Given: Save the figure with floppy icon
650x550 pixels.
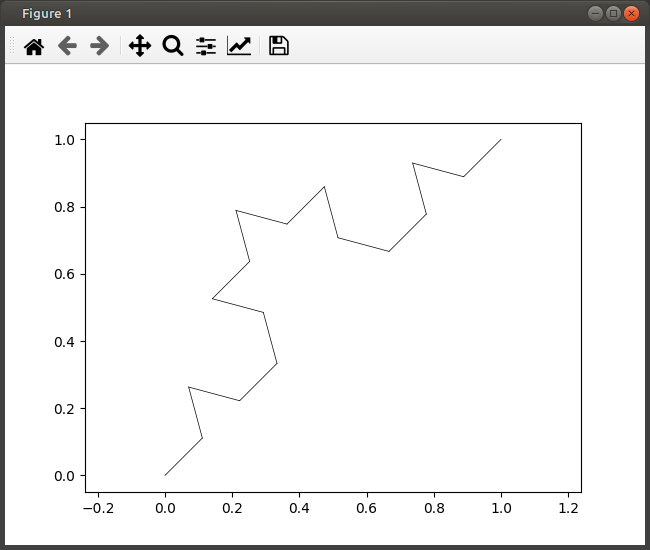Looking at the screenshot, I should [279, 46].
